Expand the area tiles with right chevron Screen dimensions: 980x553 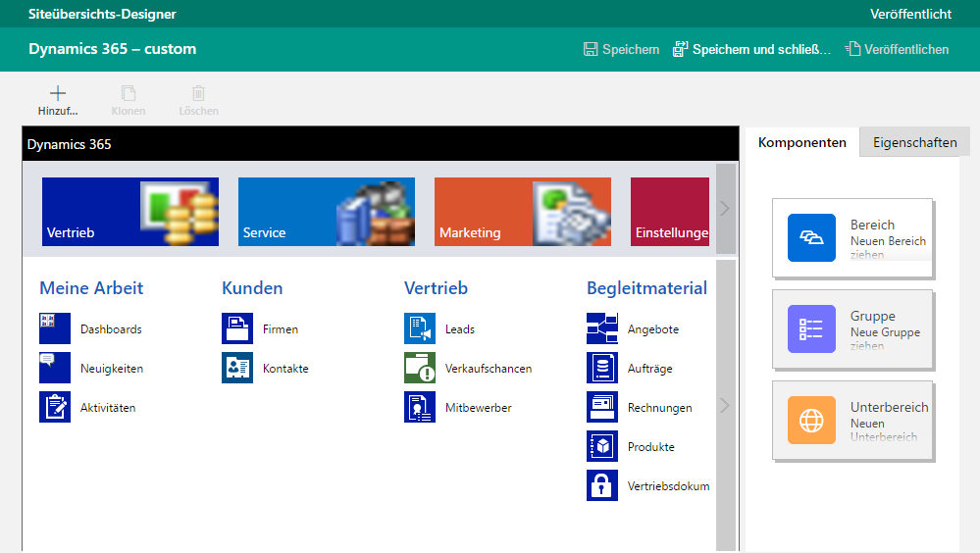point(725,208)
